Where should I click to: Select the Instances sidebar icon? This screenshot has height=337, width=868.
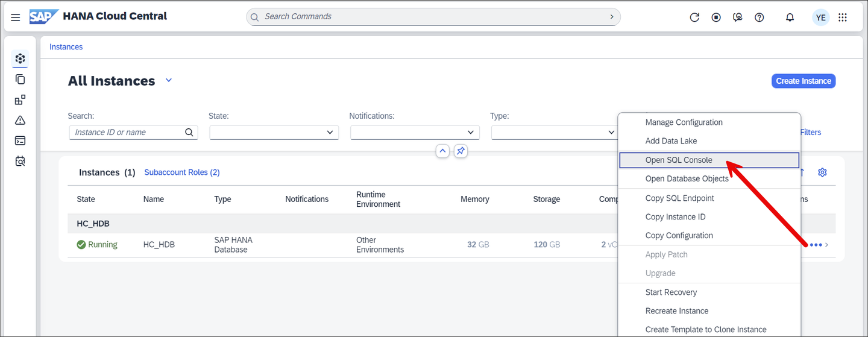[x=20, y=58]
